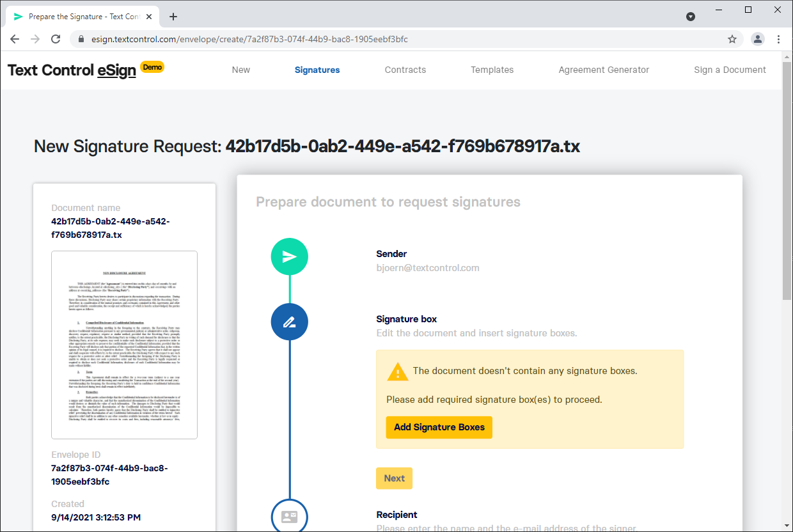
Task: Click the Signature box step heading
Action: [x=407, y=319]
